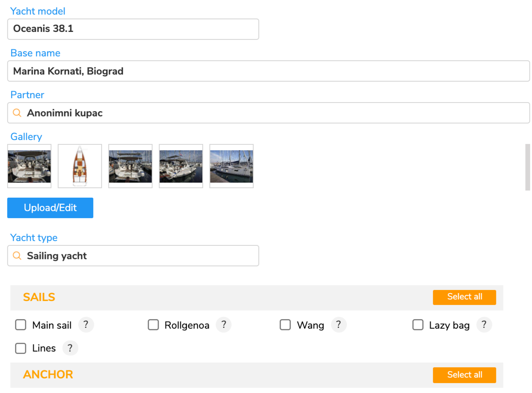Tick the Rollgenoa checkbox

click(x=153, y=325)
